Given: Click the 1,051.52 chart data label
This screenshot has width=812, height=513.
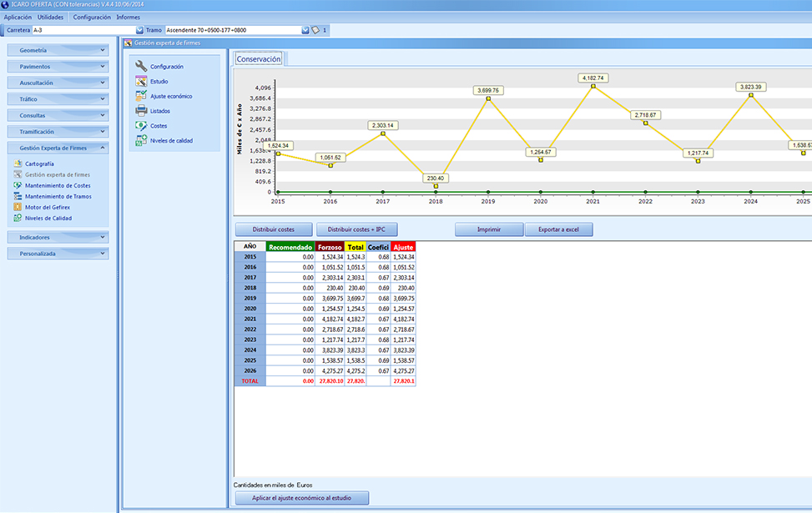Looking at the screenshot, I should tap(330, 158).
